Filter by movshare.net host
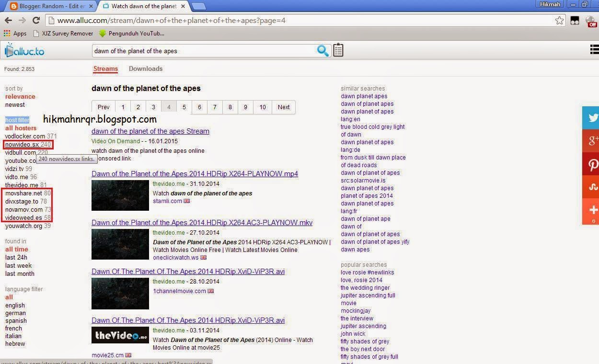 [28, 193]
